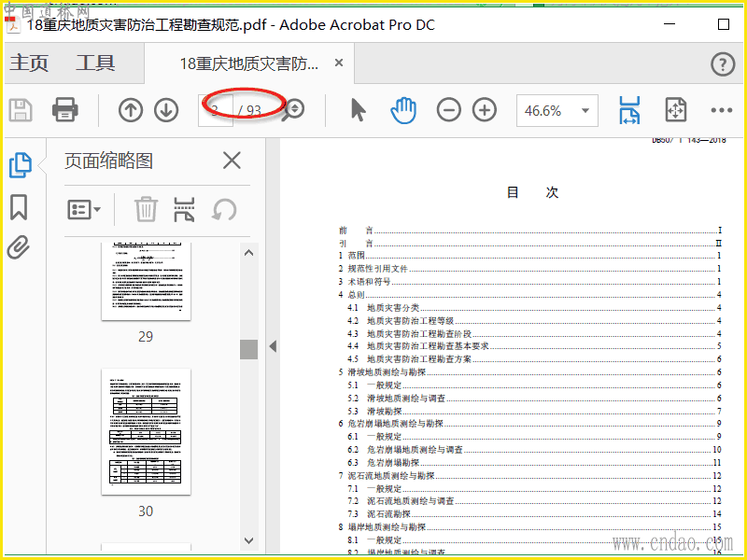Click entry 7 泥石流地质测绘与勘探

pyautogui.click(x=529, y=476)
